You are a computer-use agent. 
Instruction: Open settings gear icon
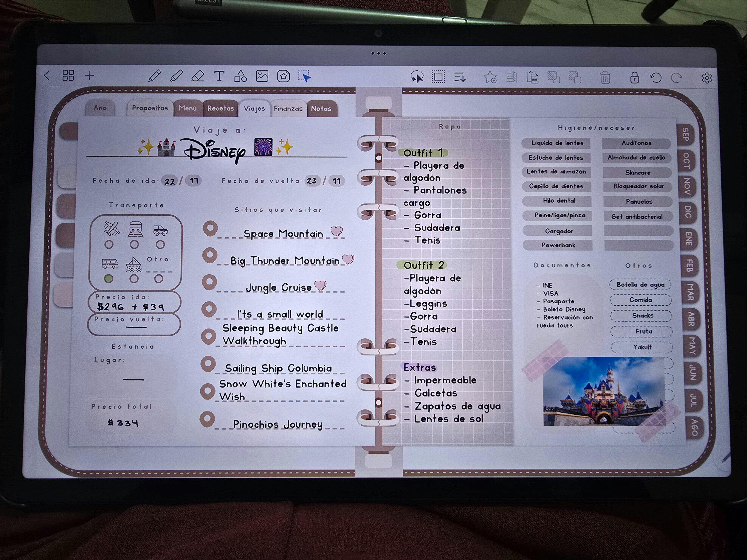pyautogui.click(x=706, y=78)
